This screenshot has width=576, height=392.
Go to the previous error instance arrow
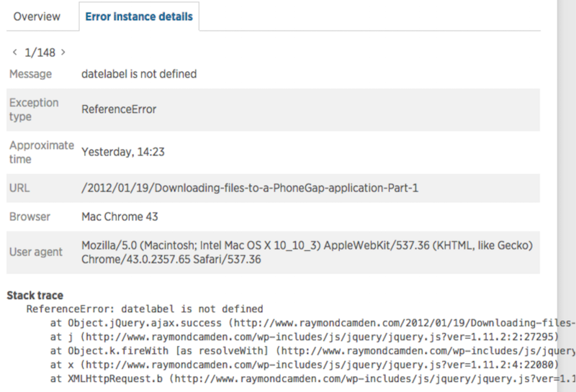click(x=14, y=52)
